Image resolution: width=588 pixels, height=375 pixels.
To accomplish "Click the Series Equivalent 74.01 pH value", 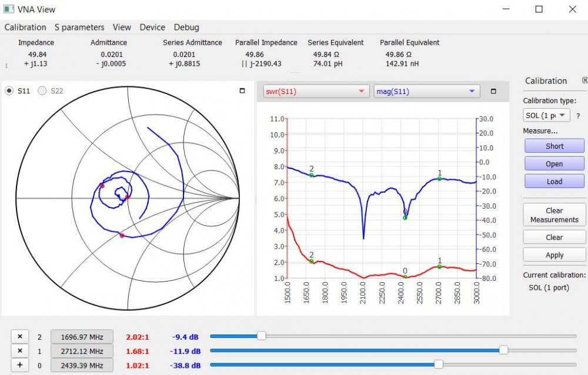I will (x=328, y=63).
